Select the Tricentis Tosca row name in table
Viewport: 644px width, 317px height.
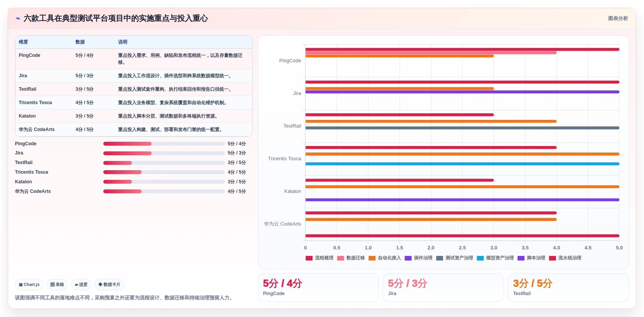point(35,103)
